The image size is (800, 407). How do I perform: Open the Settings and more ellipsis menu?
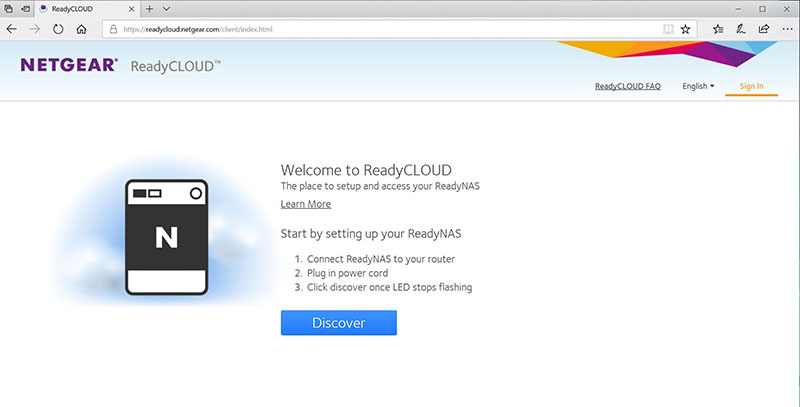click(787, 30)
